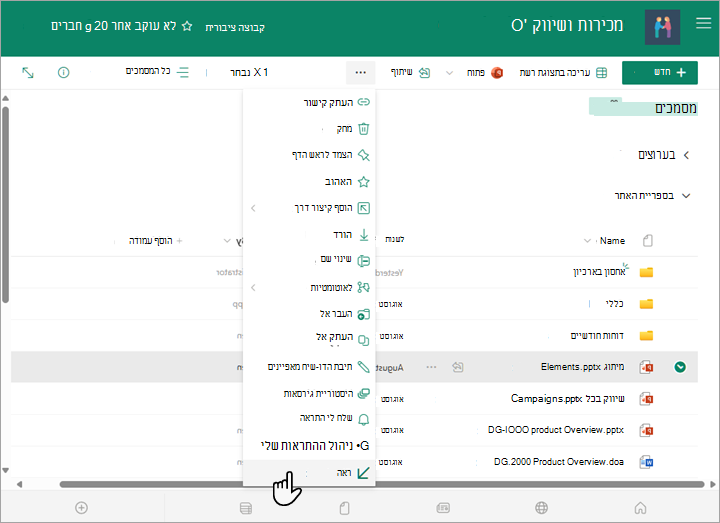
Task: Click הוסף עמודה add column
Action: (155, 241)
